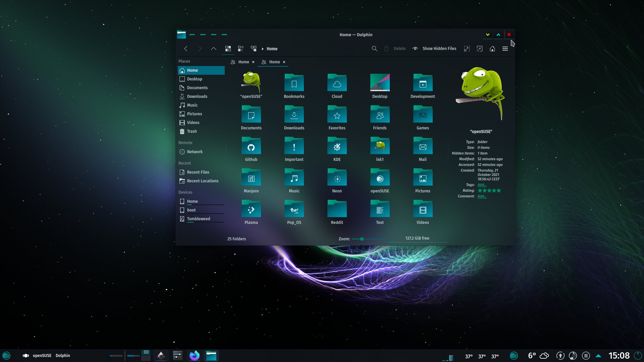Click the Go Home house toolbar icon
Viewport: 644px width, 362px height.
(492, 49)
